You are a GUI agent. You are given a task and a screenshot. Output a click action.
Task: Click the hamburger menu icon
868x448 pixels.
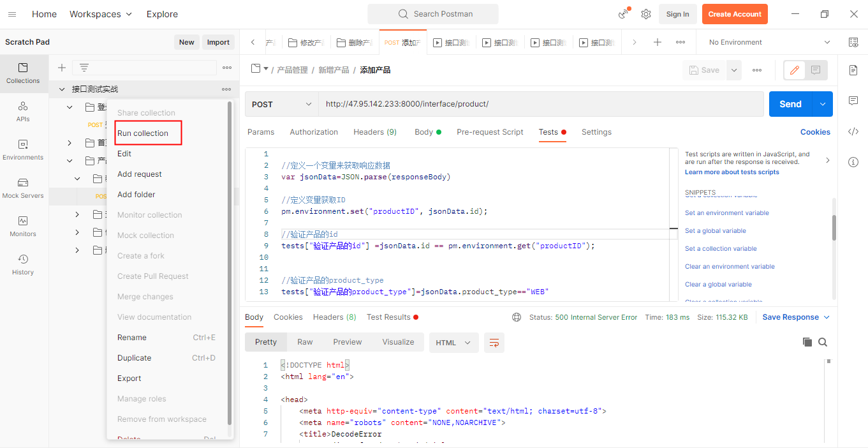click(12, 14)
